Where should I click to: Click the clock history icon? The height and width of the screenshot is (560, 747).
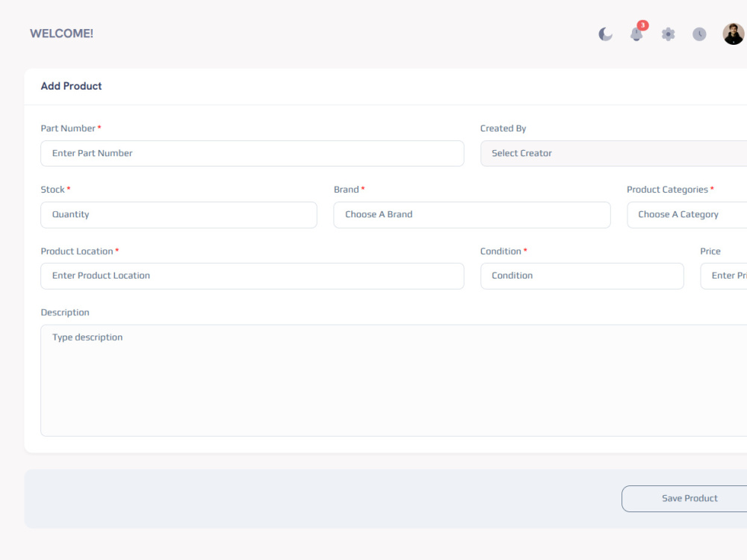(x=699, y=34)
